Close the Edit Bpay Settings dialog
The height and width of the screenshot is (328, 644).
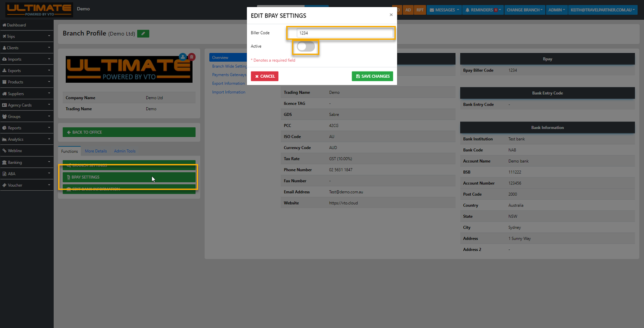click(391, 15)
